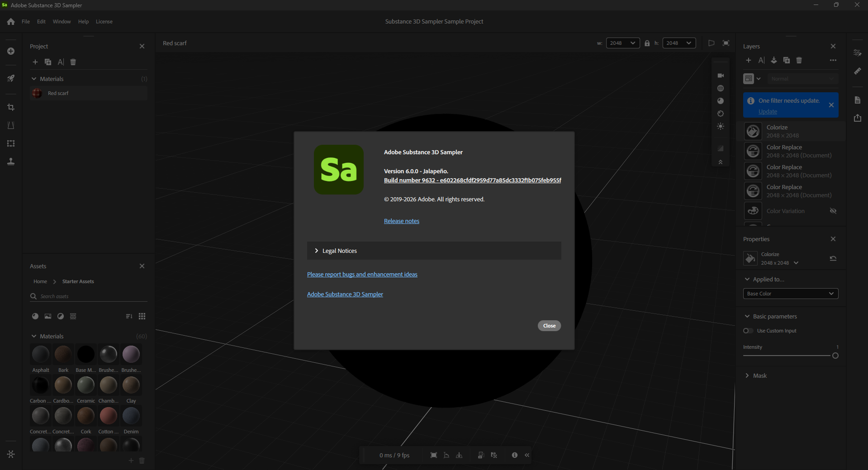Add a new layer in Layers panel
Screen dimensions: 868x470
749,60
